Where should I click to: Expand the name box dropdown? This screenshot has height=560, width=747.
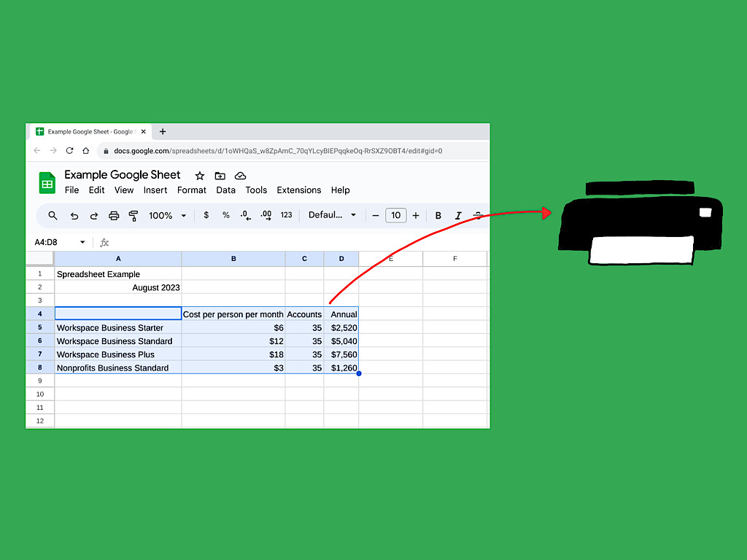coord(82,241)
